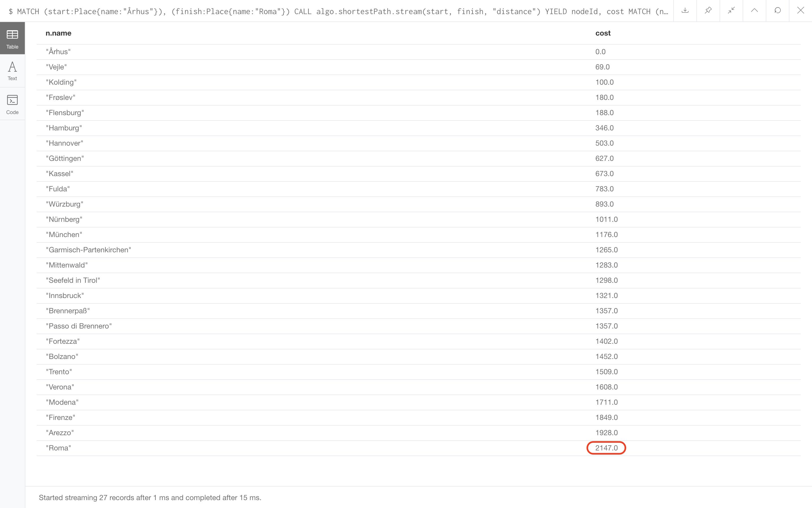Select the "Mittenwald" name cell

pyautogui.click(x=67, y=265)
